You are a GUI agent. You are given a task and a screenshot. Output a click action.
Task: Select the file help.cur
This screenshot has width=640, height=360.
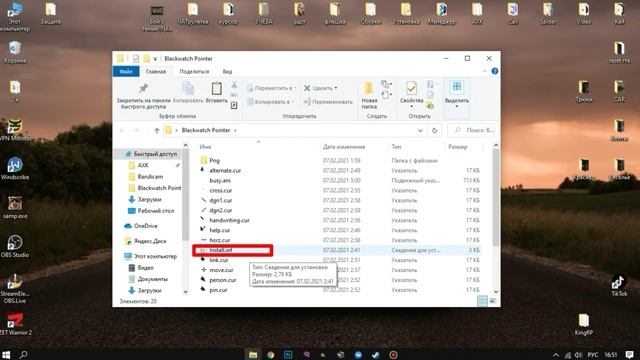point(220,230)
